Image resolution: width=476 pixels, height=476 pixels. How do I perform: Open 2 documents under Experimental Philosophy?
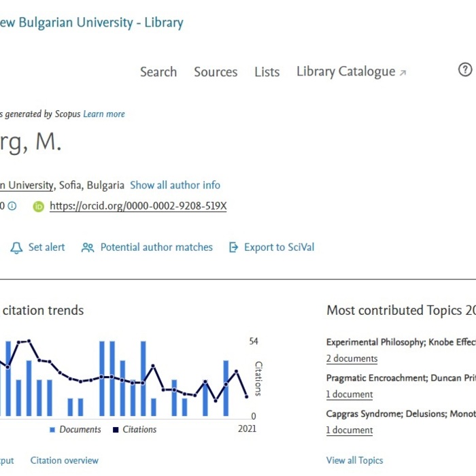point(352,358)
